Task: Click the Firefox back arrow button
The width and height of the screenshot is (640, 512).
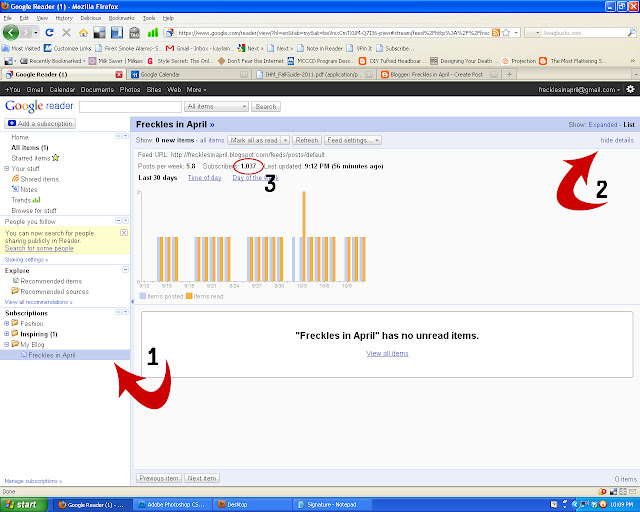Action: (x=11, y=32)
